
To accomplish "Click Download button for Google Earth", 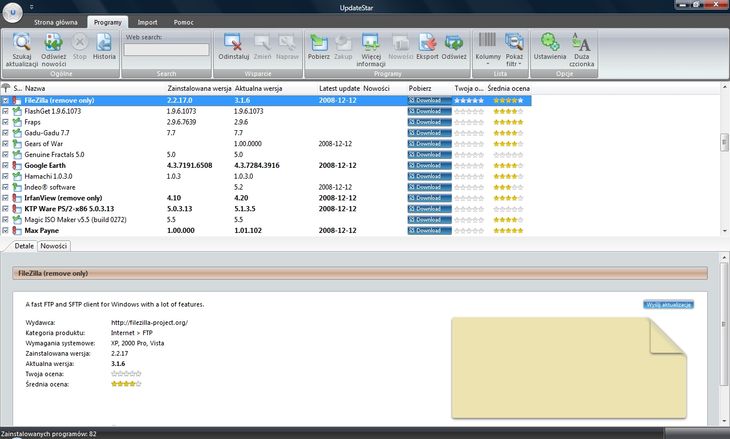I will [x=429, y=165].
